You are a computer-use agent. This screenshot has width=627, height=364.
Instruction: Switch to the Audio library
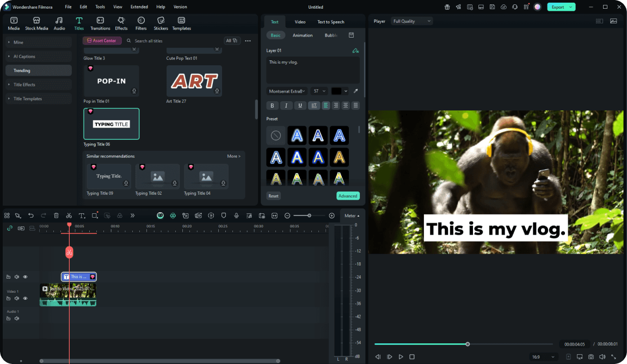coord(59,23)
